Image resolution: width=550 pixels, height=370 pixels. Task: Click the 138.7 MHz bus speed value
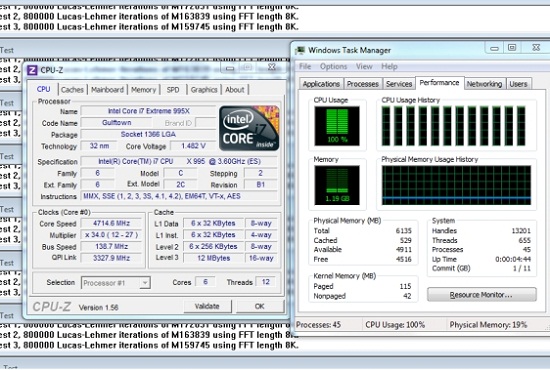(x=112, y=247)
